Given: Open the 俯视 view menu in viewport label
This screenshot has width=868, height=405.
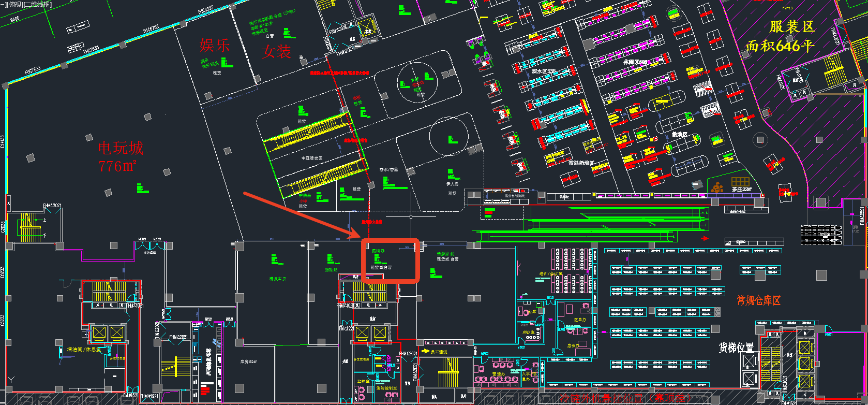Looking at the screenshot, I should click(14, 4).
